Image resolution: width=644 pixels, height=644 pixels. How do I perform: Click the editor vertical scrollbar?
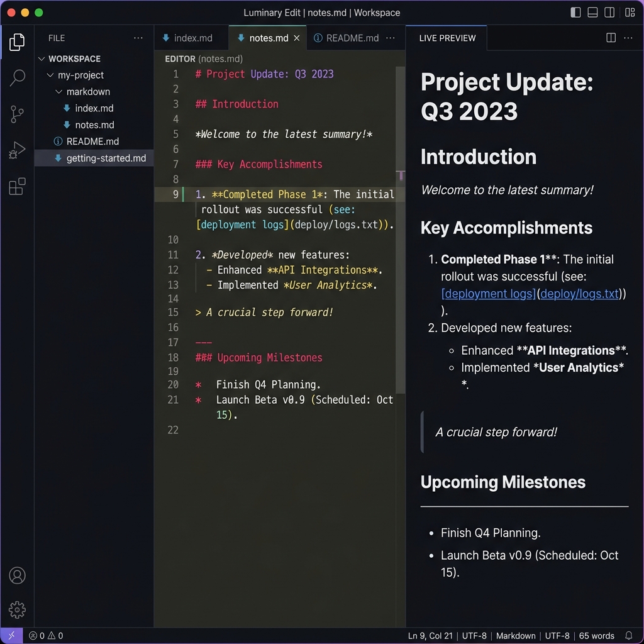coord(401,230)
